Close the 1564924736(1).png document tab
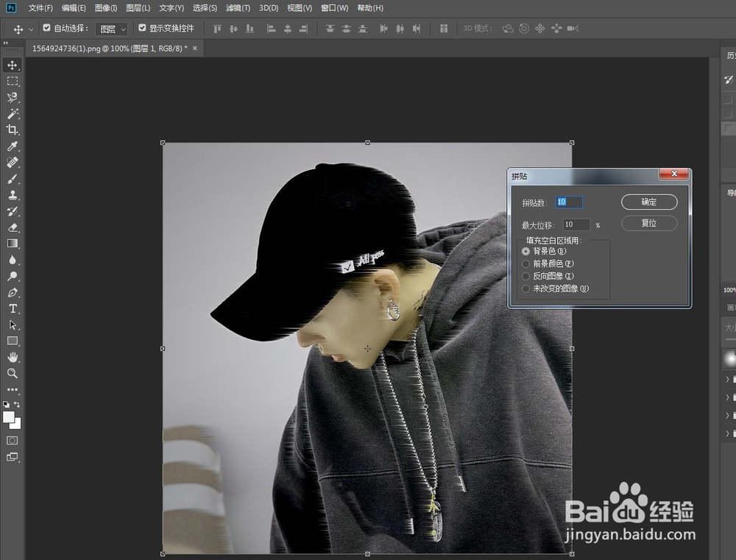Screen dimensions: 736x560 point(195,48)
